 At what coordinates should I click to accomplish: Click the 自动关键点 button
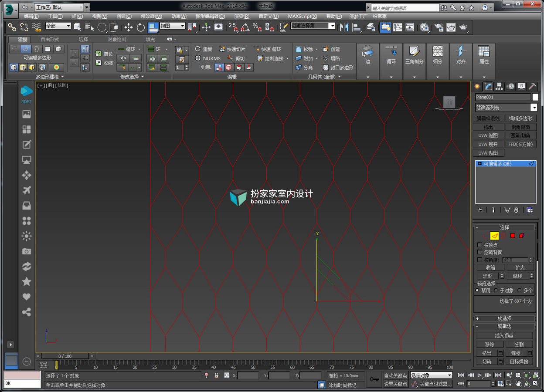point(395,375)
